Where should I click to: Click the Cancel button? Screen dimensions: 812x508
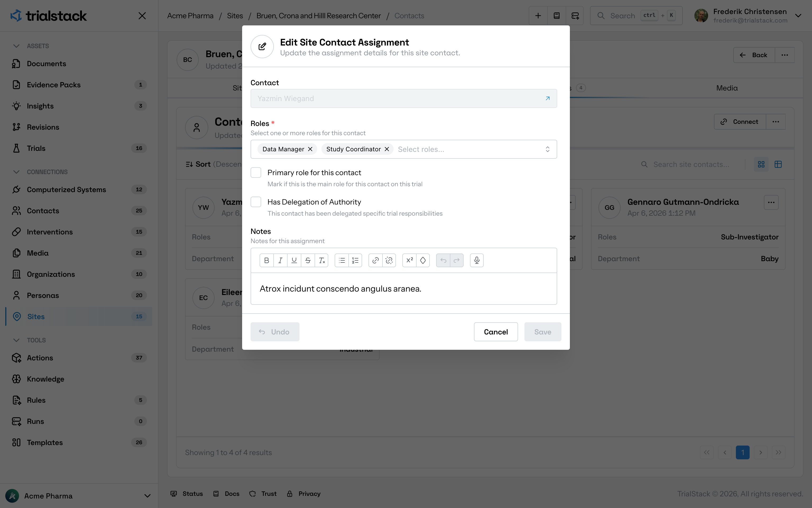click(496, 332)
